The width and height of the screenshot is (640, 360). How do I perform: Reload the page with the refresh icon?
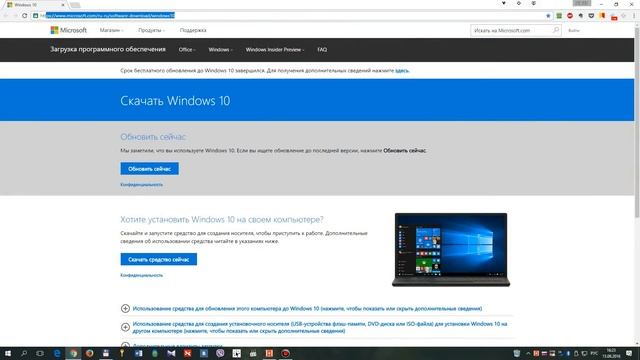tap(24, 16)
